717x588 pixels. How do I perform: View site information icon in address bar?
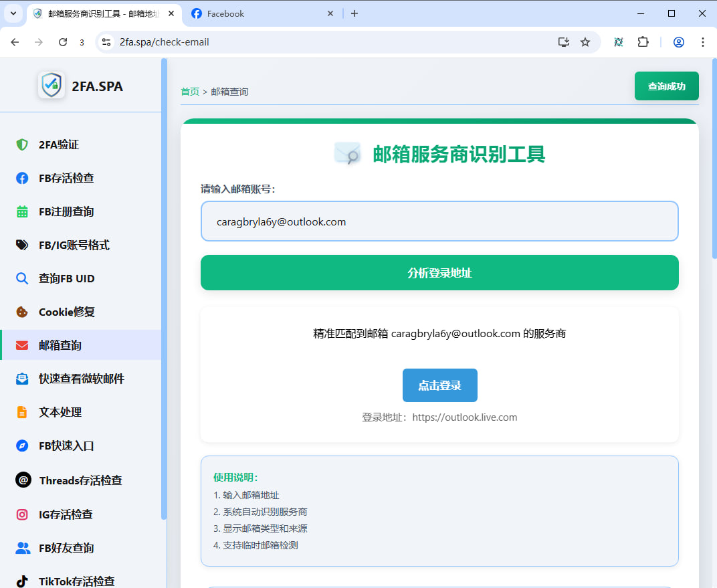pos(106,42)
